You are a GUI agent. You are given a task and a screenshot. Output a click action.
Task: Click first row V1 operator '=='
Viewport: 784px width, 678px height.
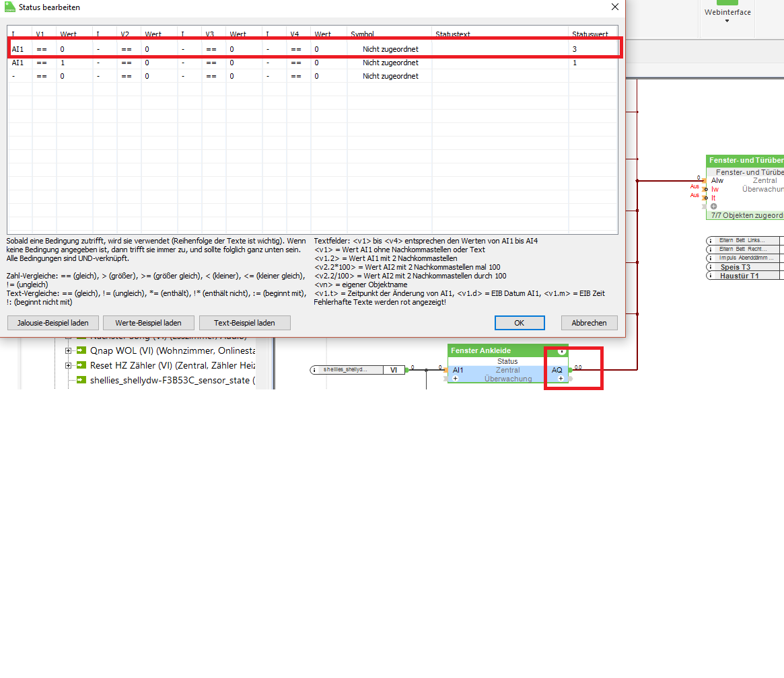tap(44, 49)
